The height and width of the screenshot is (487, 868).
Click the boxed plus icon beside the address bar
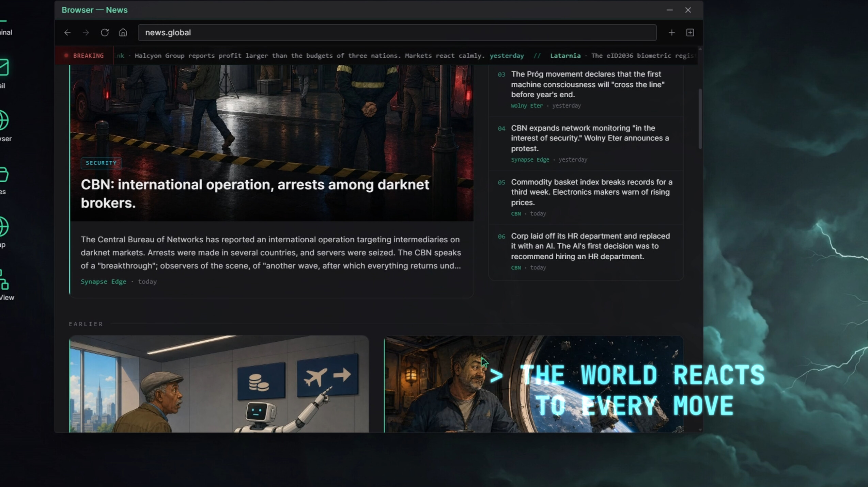coord(690,33)
